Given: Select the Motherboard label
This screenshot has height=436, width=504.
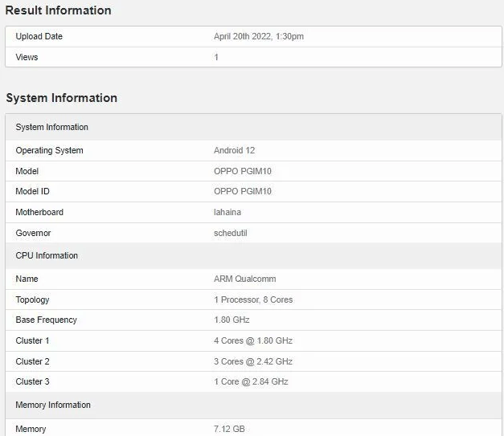Looking at the screenshot, I should pos(39,212).
